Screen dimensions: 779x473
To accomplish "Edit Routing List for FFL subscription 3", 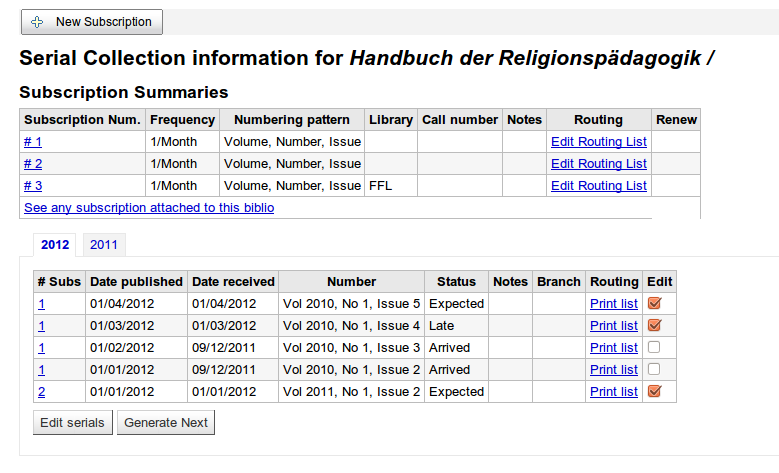I will click(598, 186).
